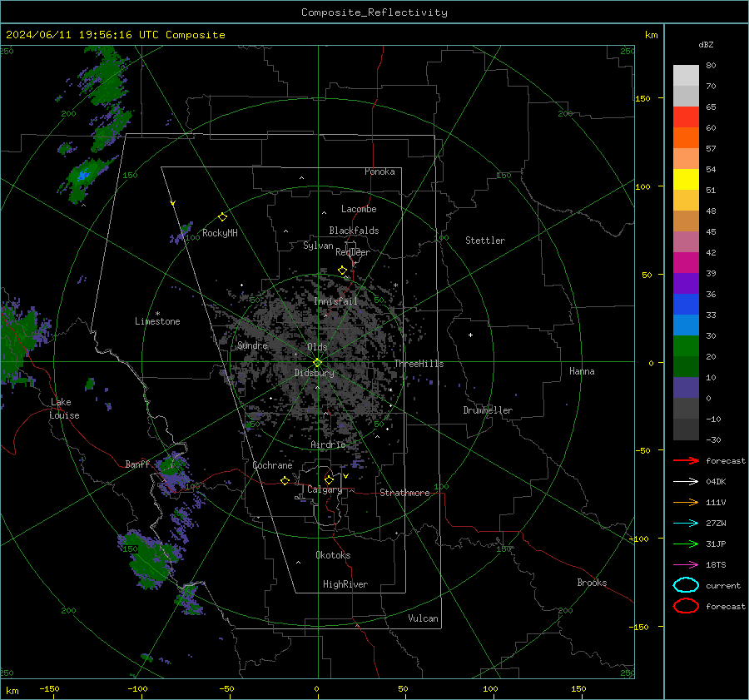Select the purple 39 dBZ color swatch
Viewport: 749px width, 700px height.
[686, 283]
